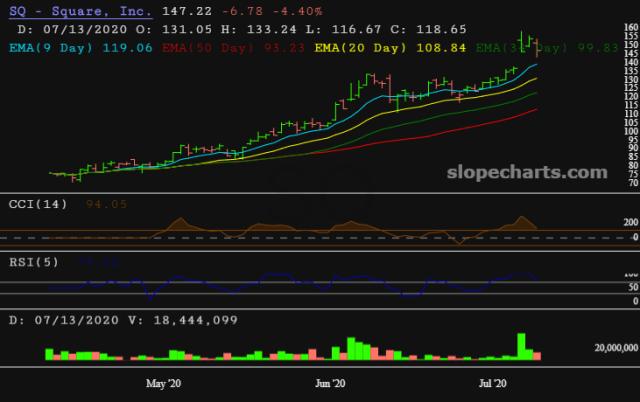Screen dimensions: 640x402
Task: Click the May '20 date axis label
Action: coord(163,383)
